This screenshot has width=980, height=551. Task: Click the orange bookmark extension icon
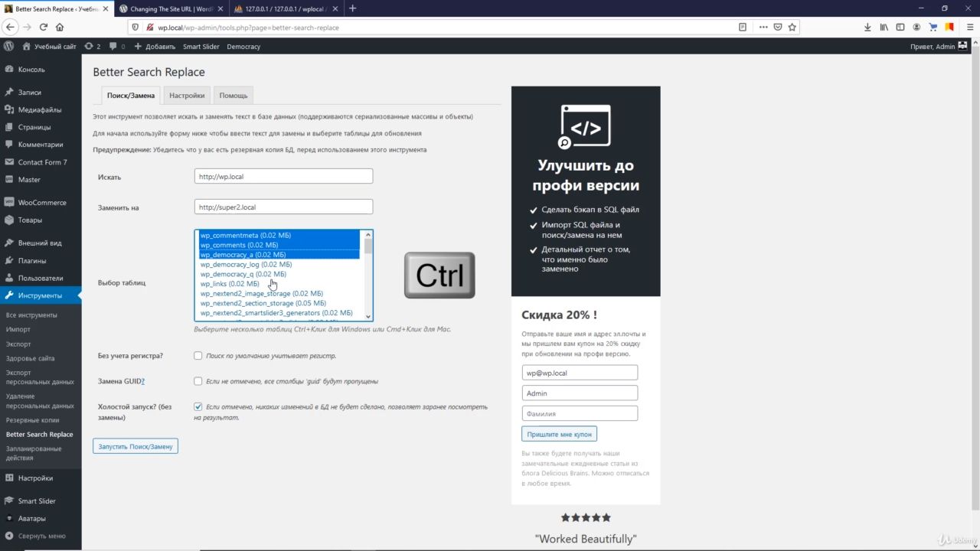tap(949, 27)
